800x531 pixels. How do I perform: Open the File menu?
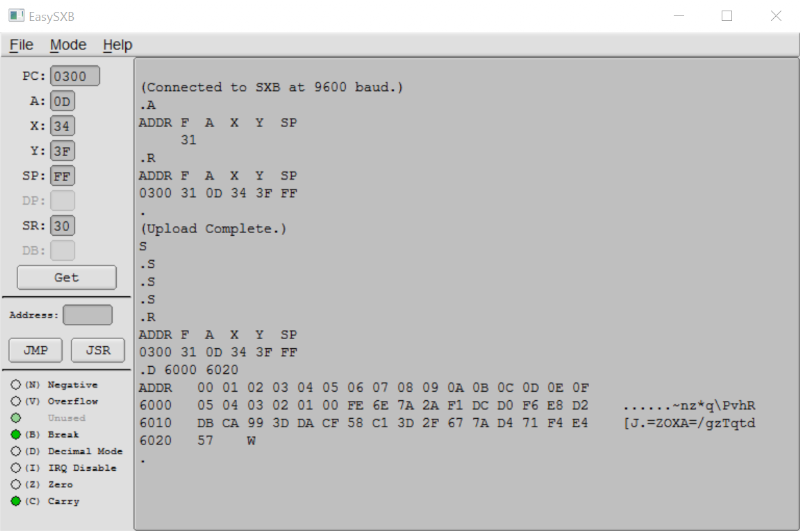pos(21,45)
